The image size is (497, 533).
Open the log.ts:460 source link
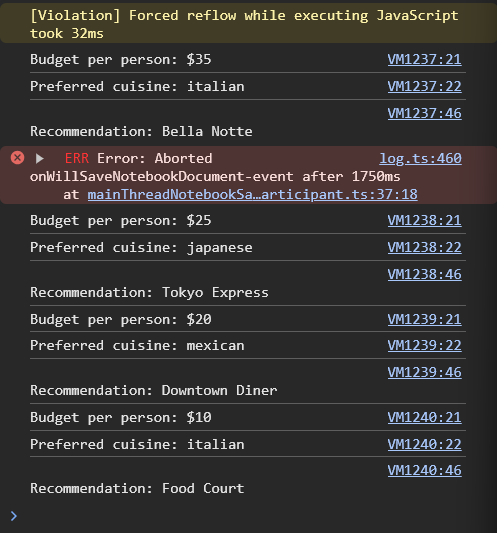pyautogui.click(x=421, y=158)
